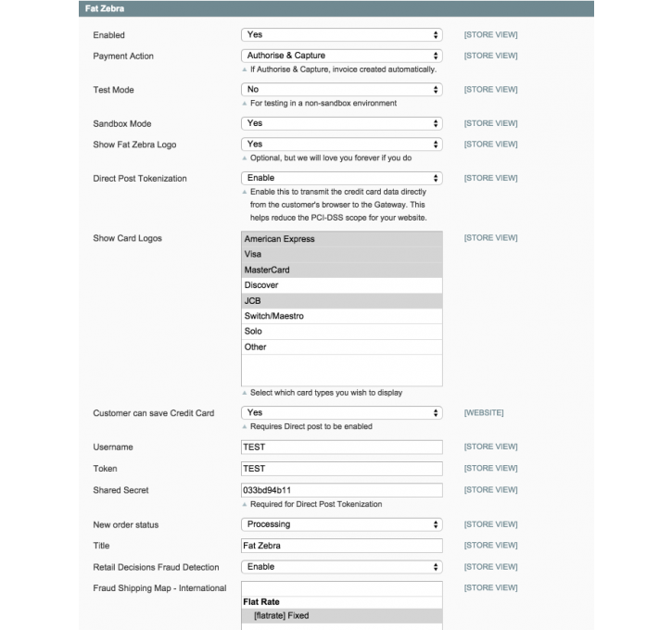Image resolution: width=672 pixels, height=630 pixels.
Task: Click the Title input field
Action: click(342, 546)
